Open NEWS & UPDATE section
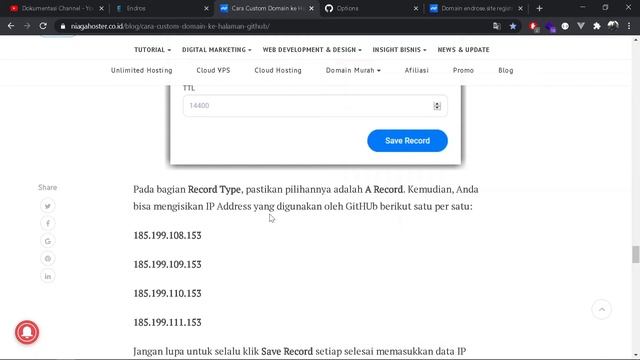 coord(463,50)
